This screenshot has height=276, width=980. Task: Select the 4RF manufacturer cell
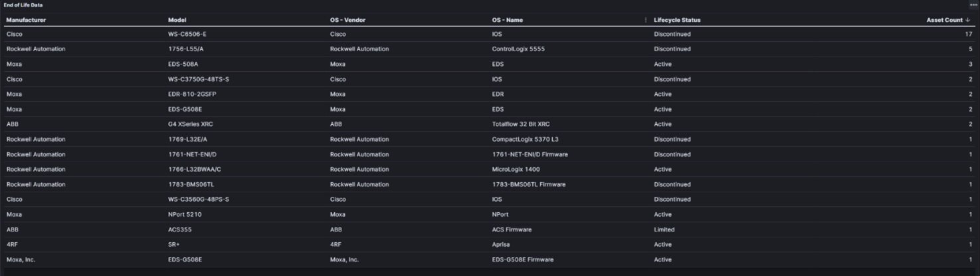point(13,245)
